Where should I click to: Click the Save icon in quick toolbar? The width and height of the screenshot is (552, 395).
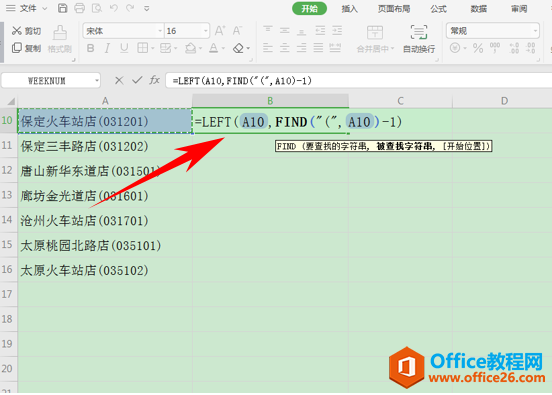(63, 8)
